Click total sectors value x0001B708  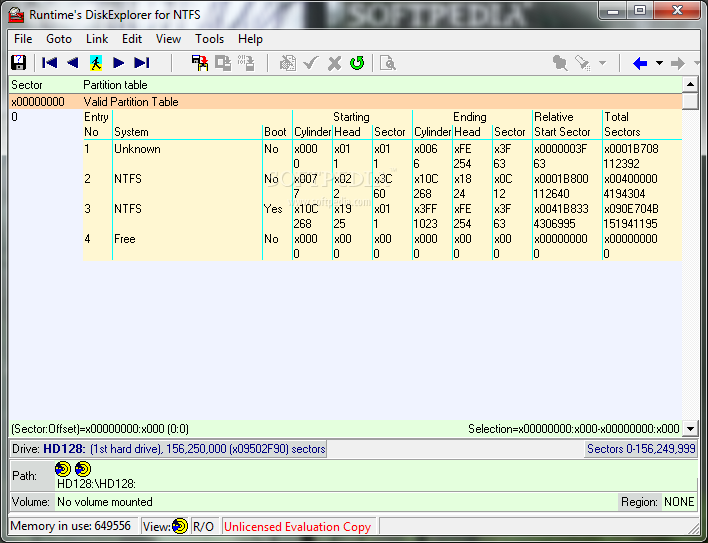click(631, 149)
